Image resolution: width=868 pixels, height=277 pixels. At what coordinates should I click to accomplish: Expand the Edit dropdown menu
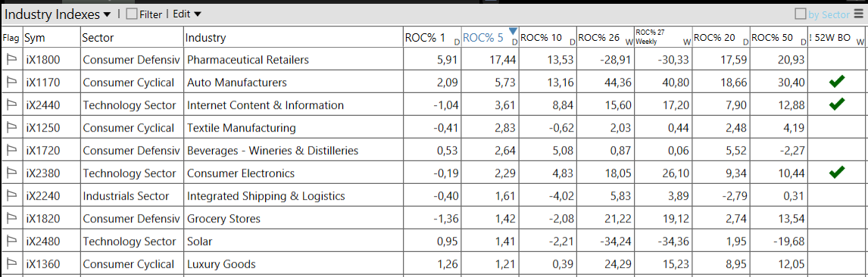pos(187,14)
